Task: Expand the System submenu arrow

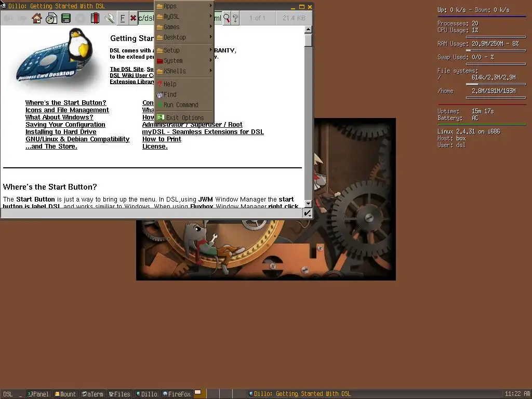Action: tap(211, 60)
